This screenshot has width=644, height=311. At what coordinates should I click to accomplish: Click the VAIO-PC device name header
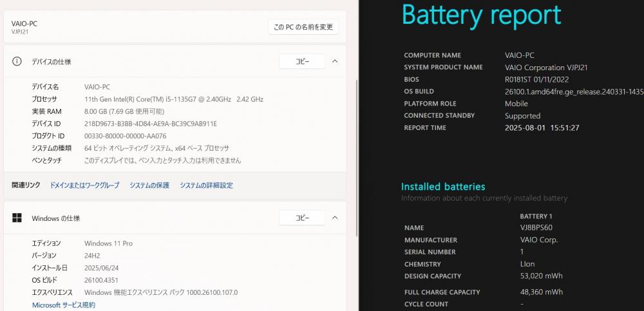pos(24,24)
